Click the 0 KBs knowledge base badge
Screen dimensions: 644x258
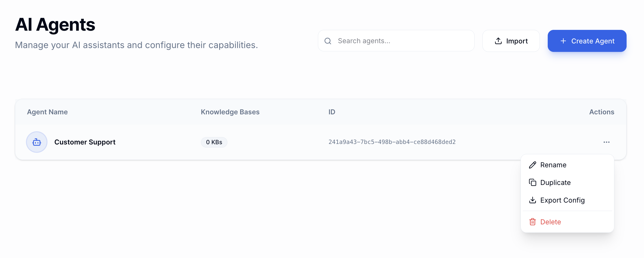(x=214, y=142)
